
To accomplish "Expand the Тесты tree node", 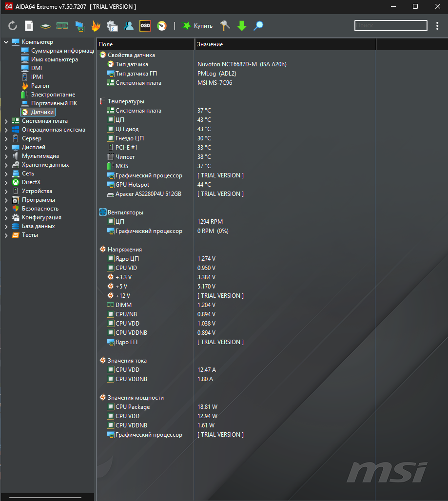I will (6, 235).
